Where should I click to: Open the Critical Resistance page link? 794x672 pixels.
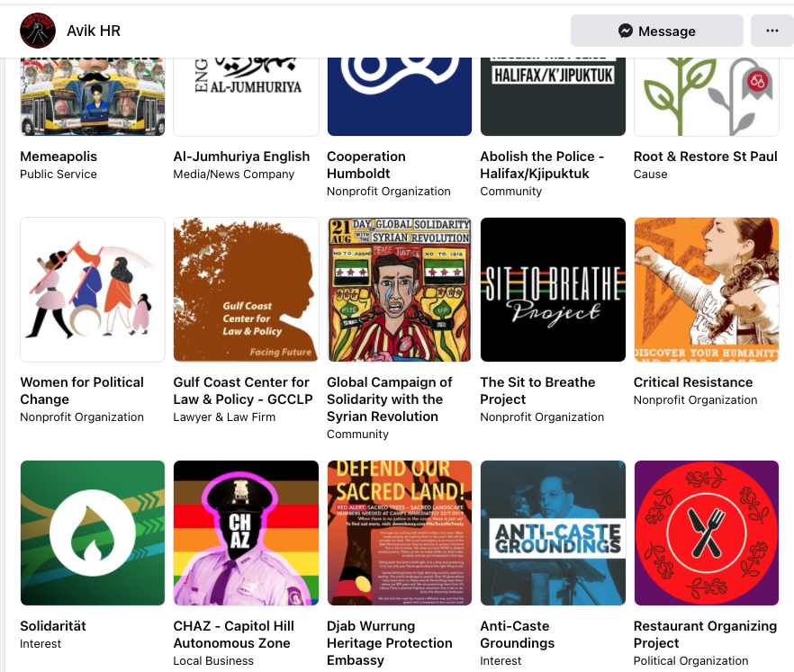(692, 382)
